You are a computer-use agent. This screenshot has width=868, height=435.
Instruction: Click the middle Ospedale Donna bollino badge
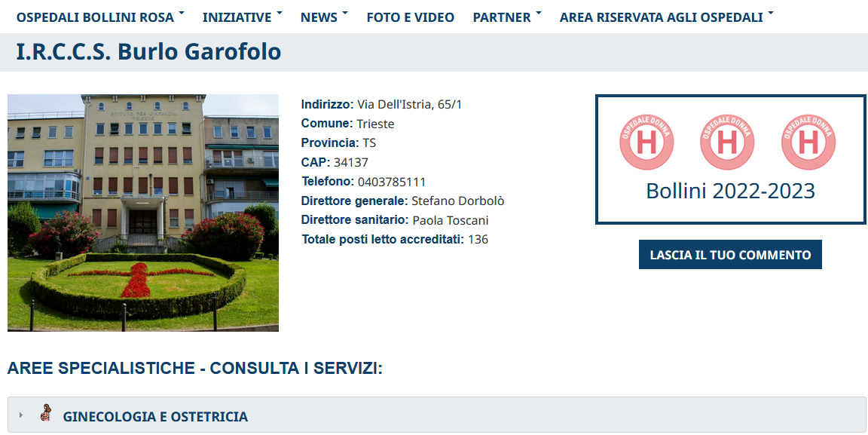(x=727, y=142)
